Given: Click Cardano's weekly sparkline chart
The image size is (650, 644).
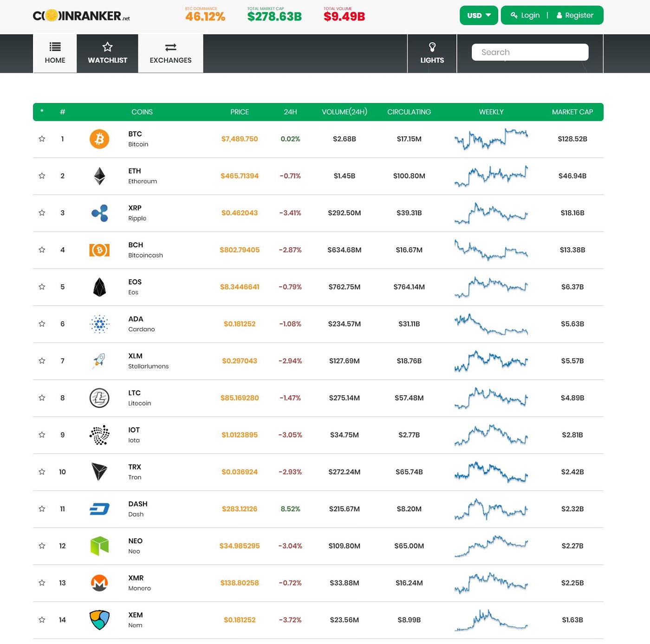Looking at the screenshot, I should 491,324.
